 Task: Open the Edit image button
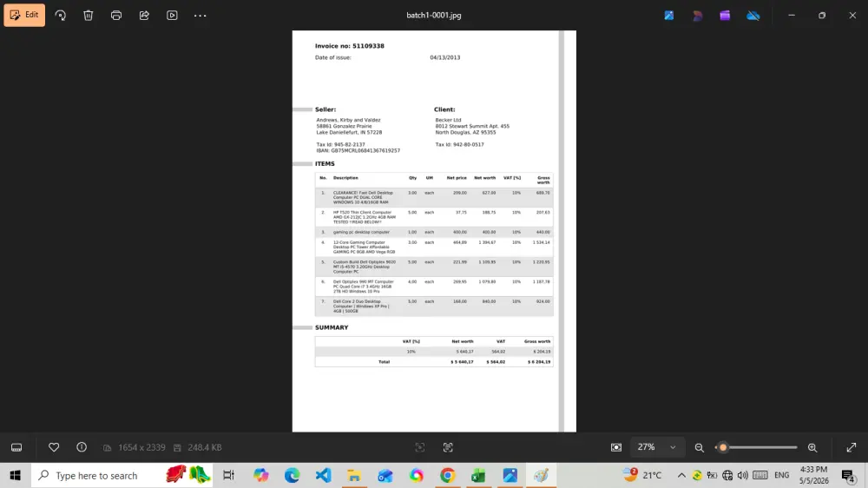[x=24, y=15]
